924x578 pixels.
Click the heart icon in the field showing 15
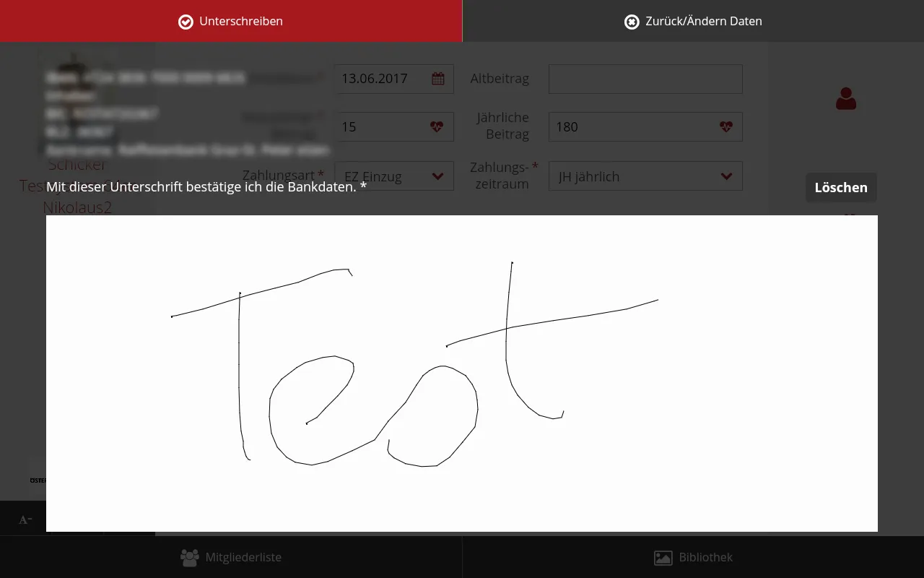[437, 126]
